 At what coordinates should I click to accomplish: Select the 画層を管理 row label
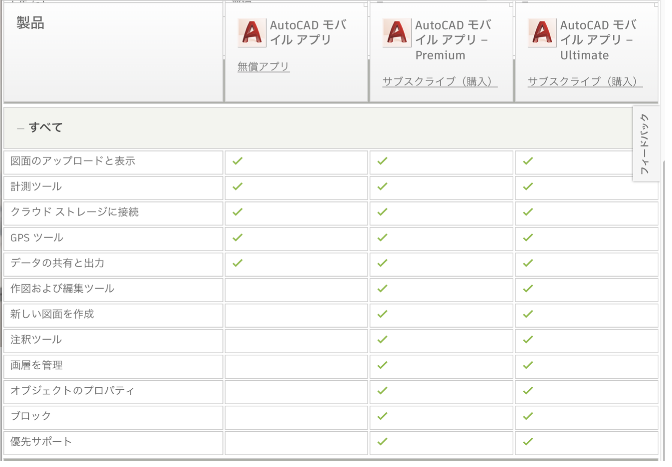coord(36,365)
